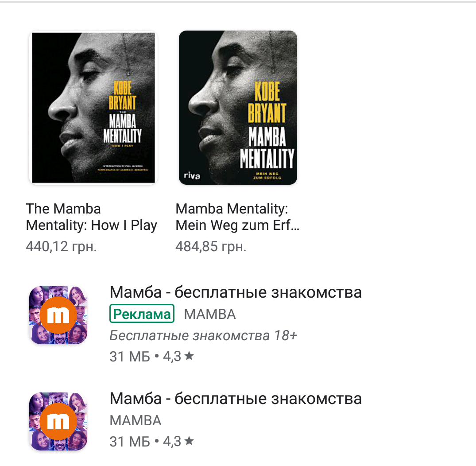The image size is (476, 466).
Task: Click the green Реклама badge
Action: point(142,314)
